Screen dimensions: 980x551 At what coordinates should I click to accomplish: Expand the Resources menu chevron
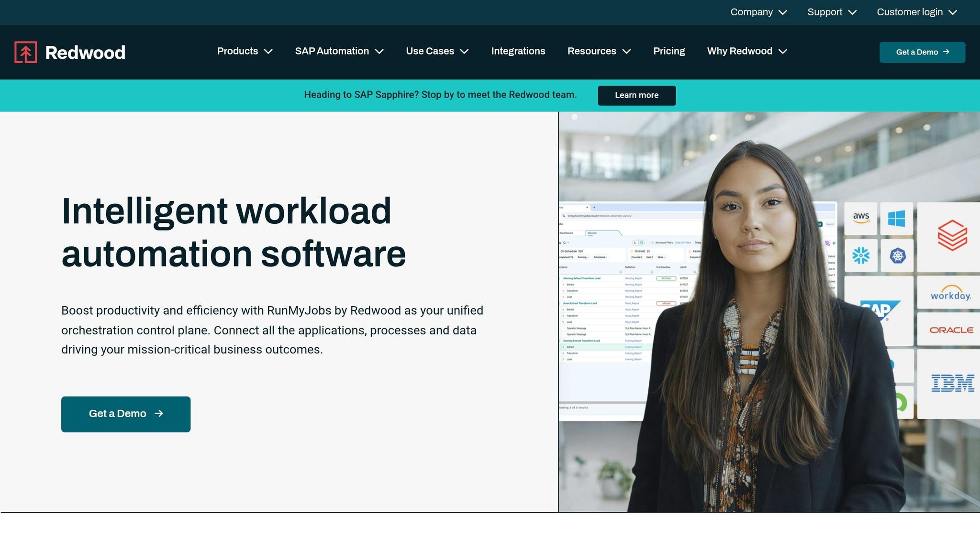[626, 51]
